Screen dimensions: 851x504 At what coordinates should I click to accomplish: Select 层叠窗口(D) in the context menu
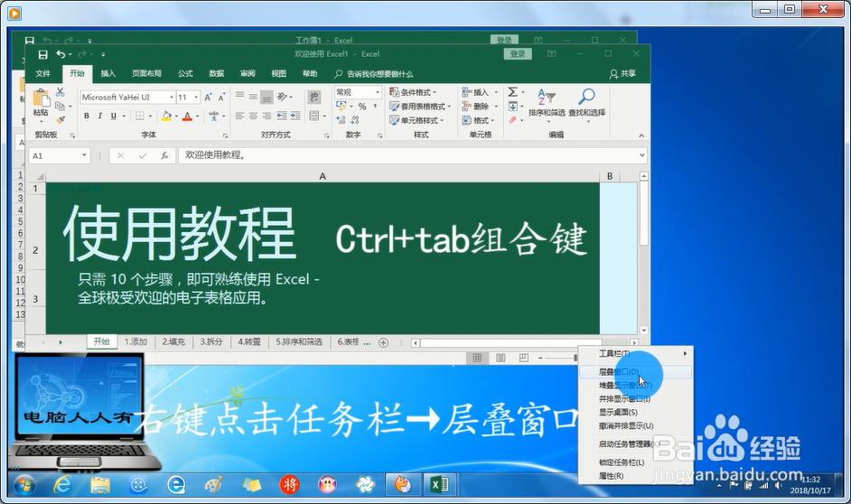tap(635, 372)
